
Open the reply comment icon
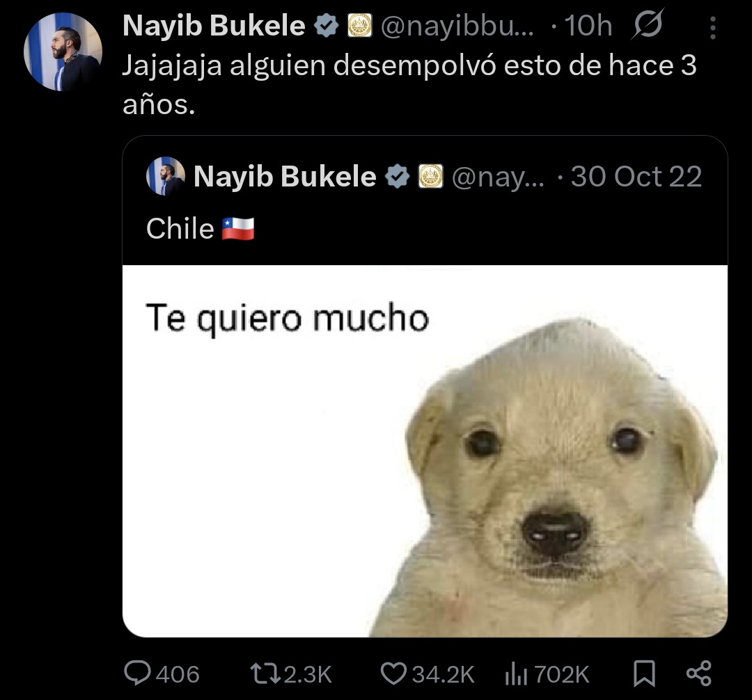pyautogui.click(x=137, y=673)
